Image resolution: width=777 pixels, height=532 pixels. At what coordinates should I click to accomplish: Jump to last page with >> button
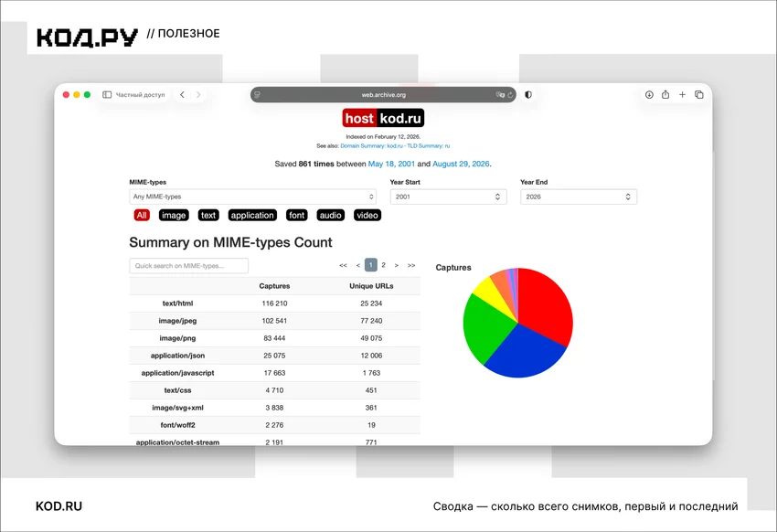pyautogui.click(x=411, y=265)
